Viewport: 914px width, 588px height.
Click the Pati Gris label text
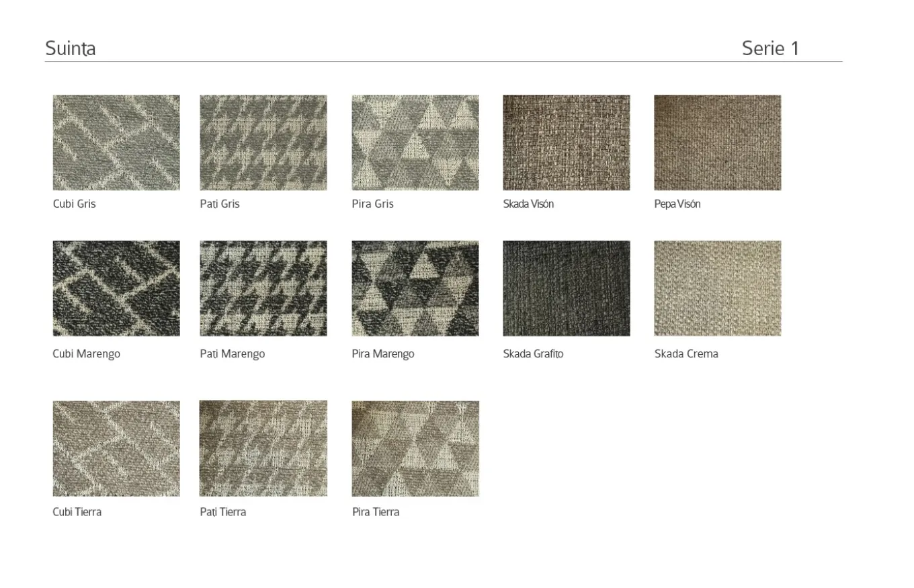220,204
